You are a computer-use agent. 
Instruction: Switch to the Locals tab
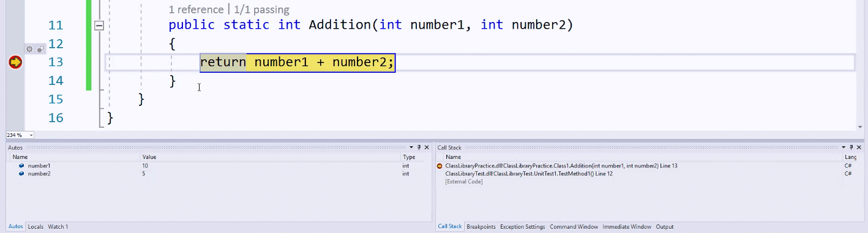click(x=36, y=227)
